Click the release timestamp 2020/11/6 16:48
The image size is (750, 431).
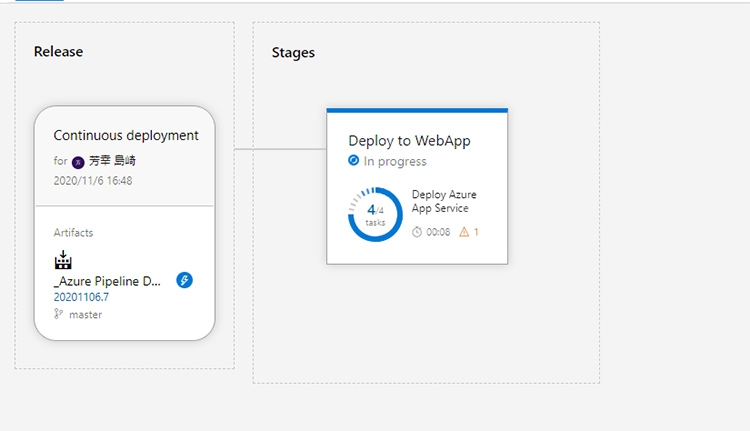(x=93, y=181)
